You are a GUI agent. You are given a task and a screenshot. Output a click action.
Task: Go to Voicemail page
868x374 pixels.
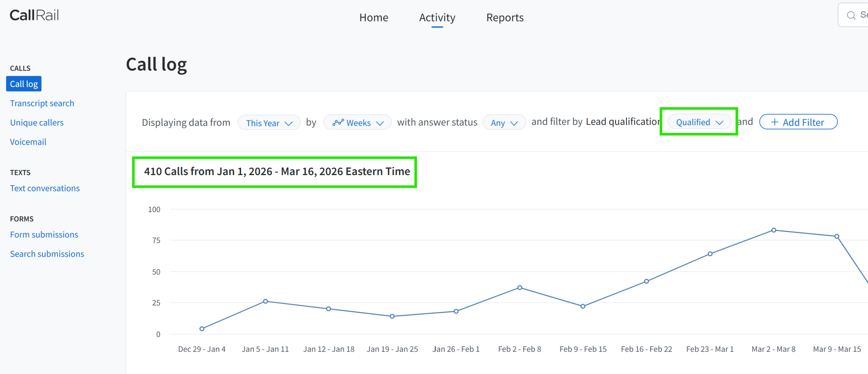[28, 142]
